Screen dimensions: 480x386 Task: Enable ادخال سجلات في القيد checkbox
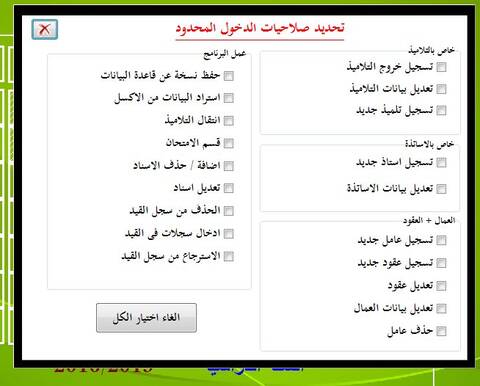pos(229,234)
